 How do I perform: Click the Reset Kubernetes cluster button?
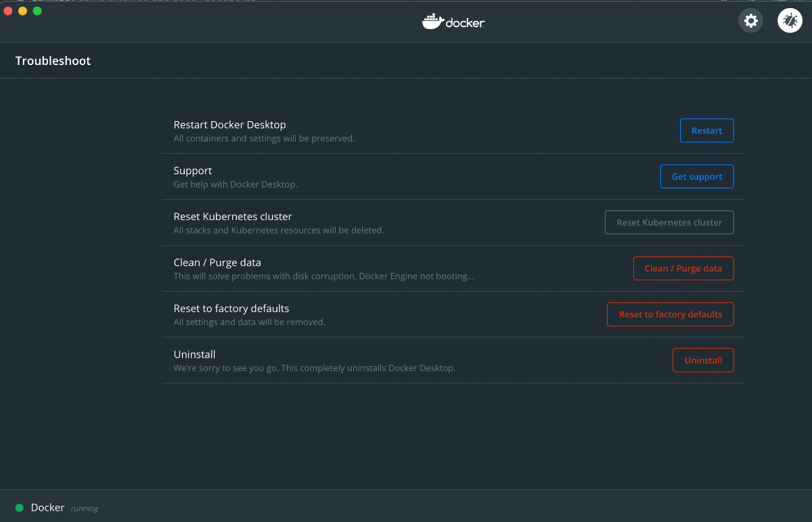click(x=669, y=222)
